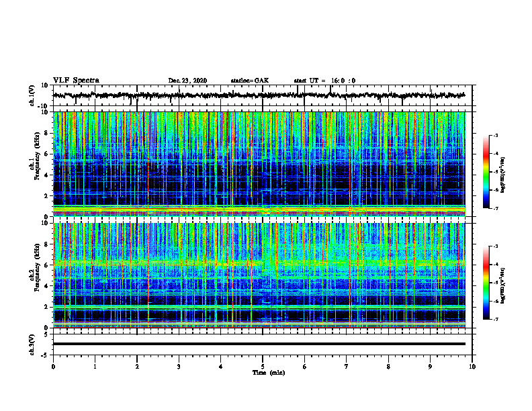The width and height of the screenshot is (532, 411).
Task: Click the "-7" label on ch.1 color scale
Action: (495, 208)
